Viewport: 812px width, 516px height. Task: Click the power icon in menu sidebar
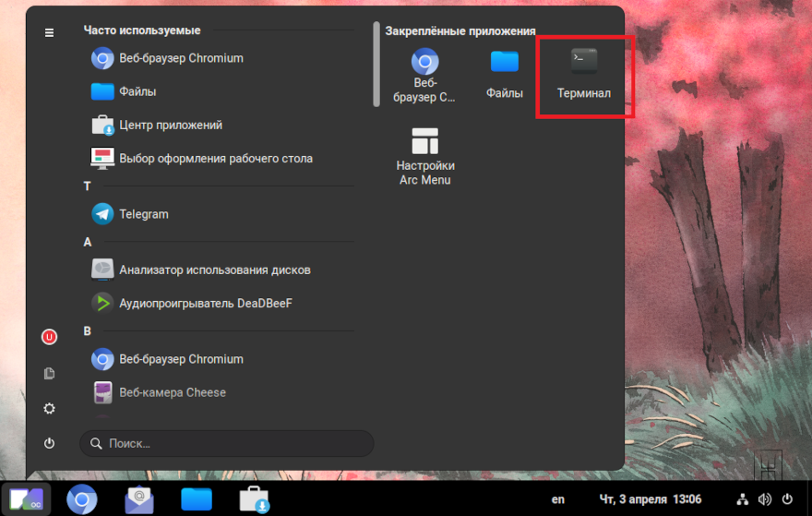coord(49,443)
